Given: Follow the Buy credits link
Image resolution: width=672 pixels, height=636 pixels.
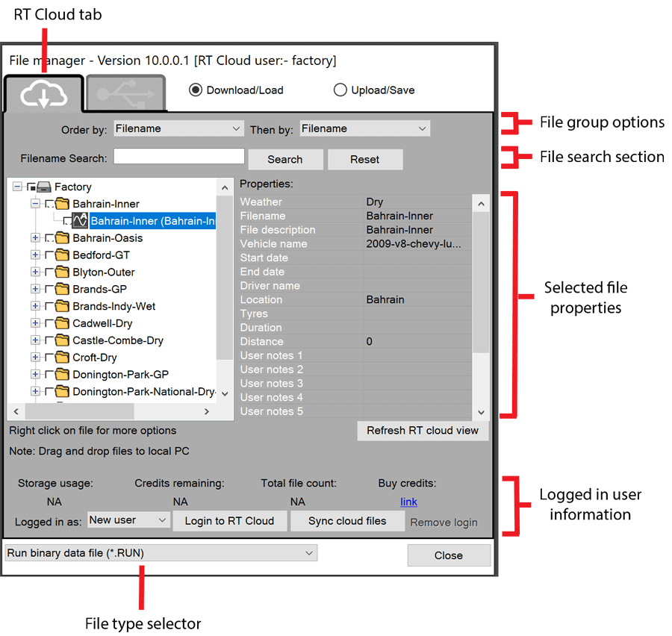Looking at the screenshot, I should (x=408, y=502).
